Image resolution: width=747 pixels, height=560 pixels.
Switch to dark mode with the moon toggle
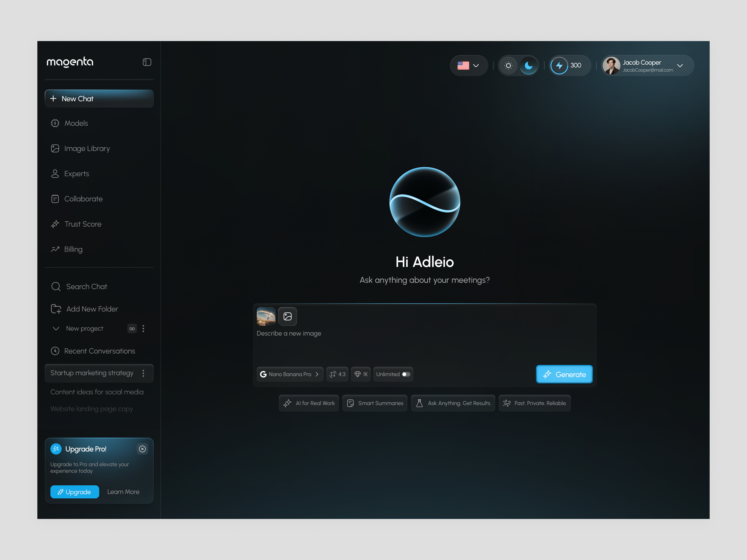click(x=529, y=66)
